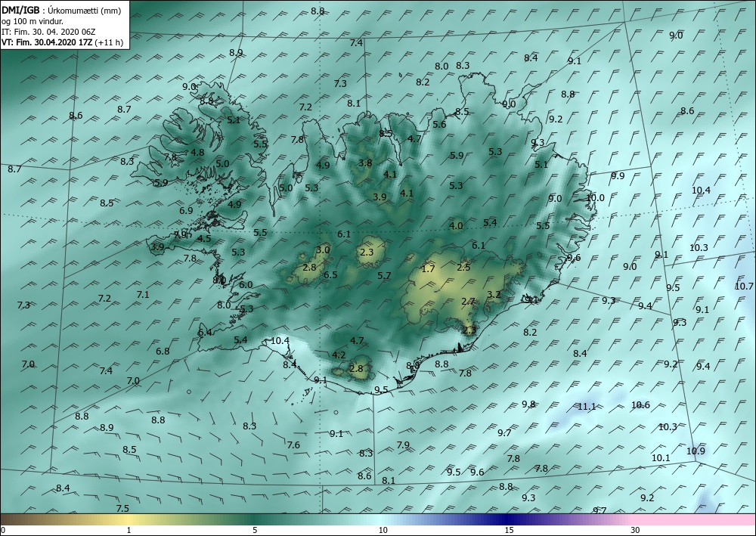Click the 3.2 value on the map
The height and width of the screenshot is (536, 756).
[x=494, y=295]
